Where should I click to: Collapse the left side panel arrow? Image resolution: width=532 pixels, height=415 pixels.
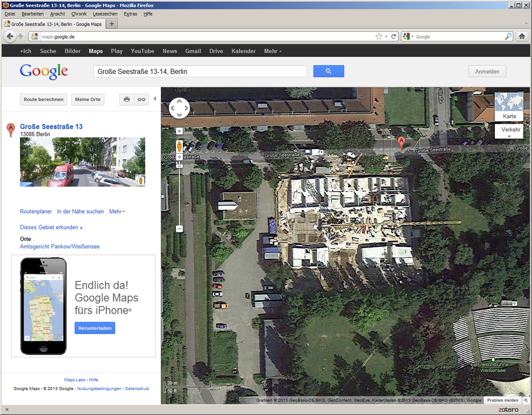click(x=155, y=98)
